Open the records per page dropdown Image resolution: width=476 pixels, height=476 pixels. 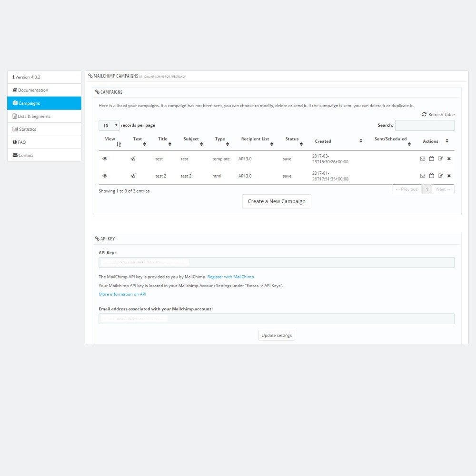pos(109,125)
